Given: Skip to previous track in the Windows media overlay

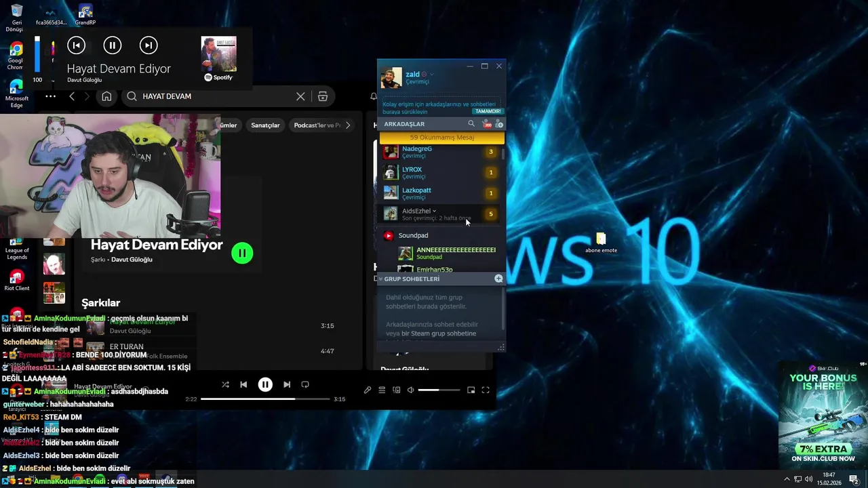Looking at the screenshot, I should coord(77,45).
